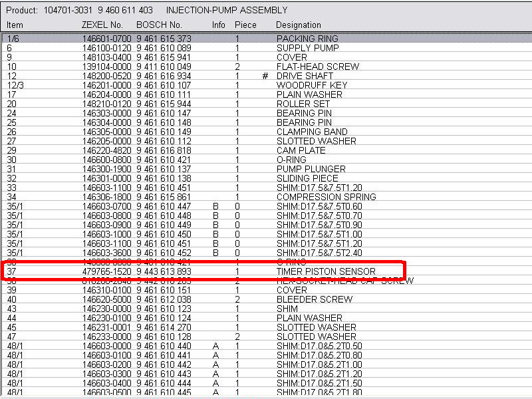The image size is (532, 399).
Task: Select the SHIM:D17.5&7.5T0.90 row
Action: (267, 225)
